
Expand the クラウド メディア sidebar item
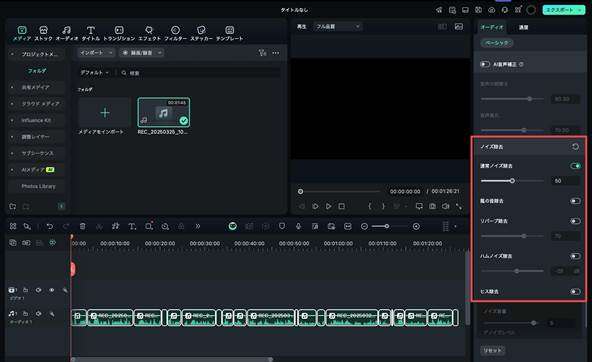pyautogui.click(x=12, y=104)
